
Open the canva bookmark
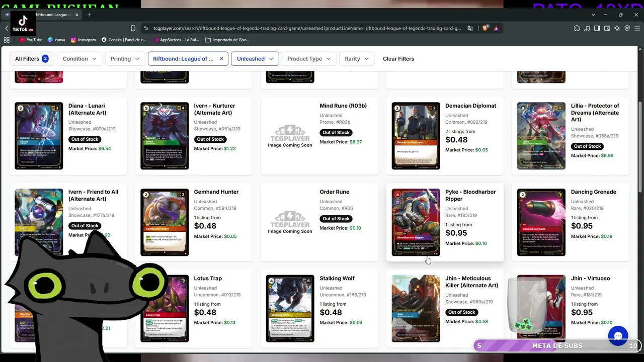click(56, 40)
